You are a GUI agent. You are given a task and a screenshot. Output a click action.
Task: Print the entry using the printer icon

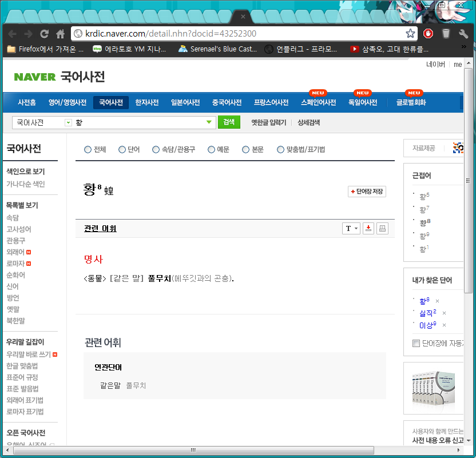pos(383,228)
